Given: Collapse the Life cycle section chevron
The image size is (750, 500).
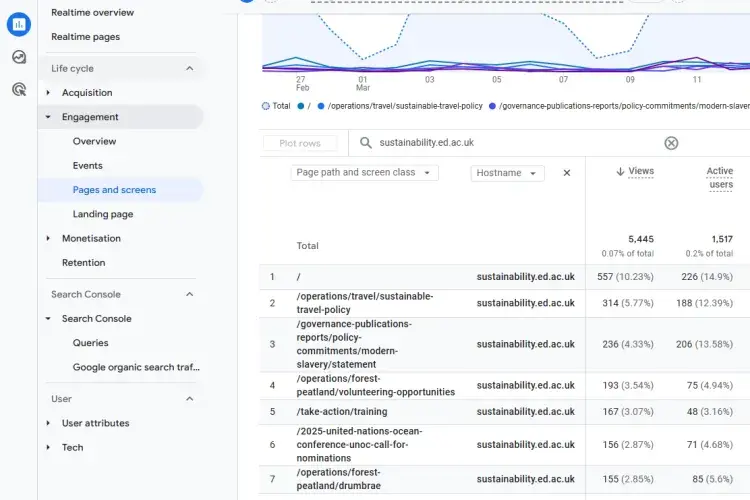Looking at the screenshot, I should pos(190,69).
